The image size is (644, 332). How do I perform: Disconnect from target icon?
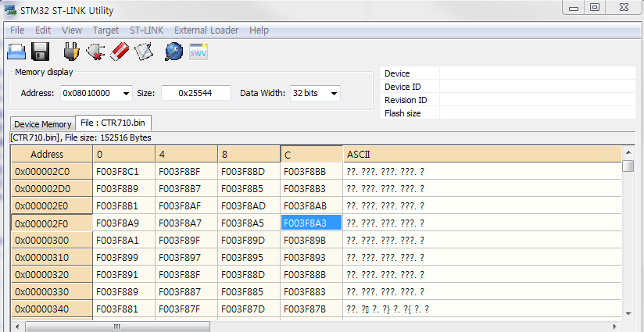[95, 52]
